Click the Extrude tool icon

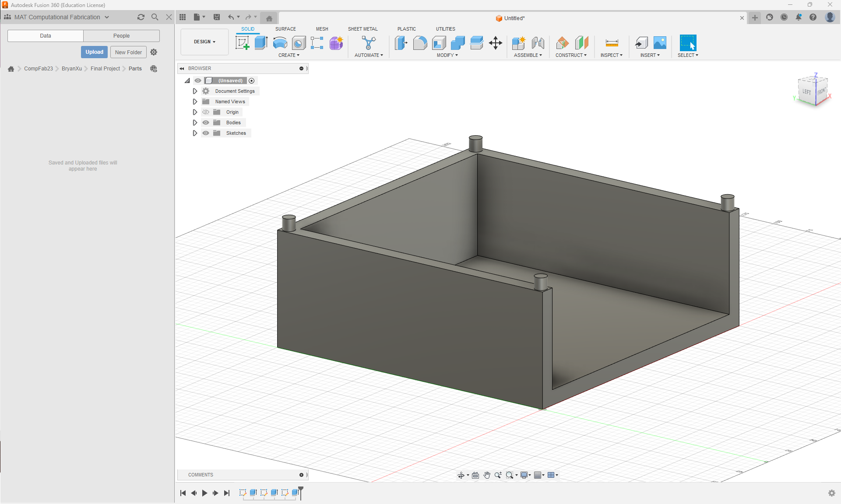click(x=261, y=43)
